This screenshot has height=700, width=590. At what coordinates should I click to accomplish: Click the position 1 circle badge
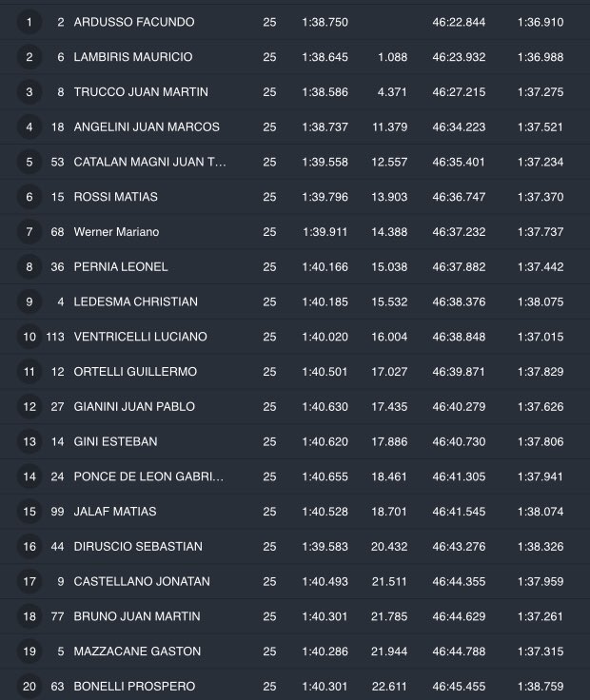pyautogui.click(x=29, y=22)
